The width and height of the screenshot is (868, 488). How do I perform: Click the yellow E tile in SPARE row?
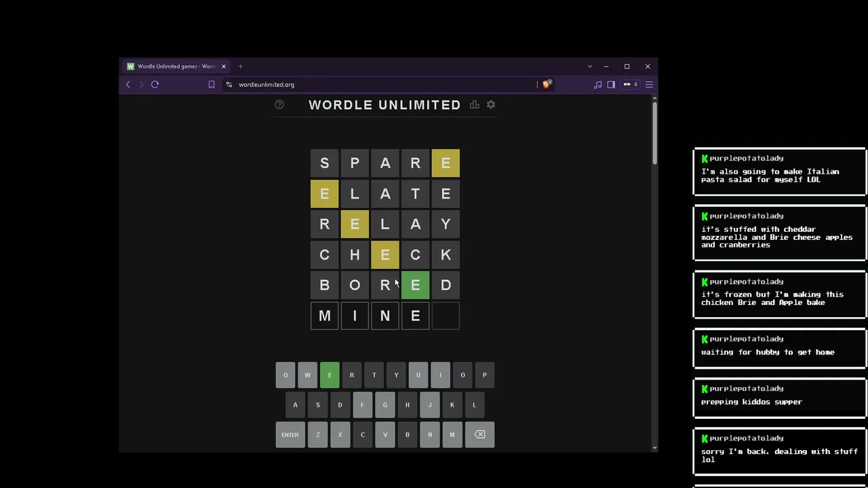(446, 163)
